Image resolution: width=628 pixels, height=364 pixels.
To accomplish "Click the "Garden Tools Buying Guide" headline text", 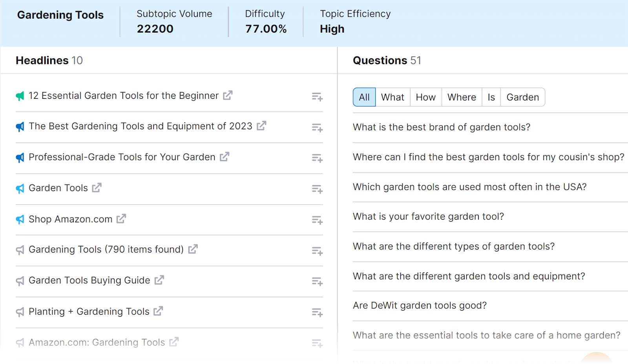I will 89,280.
